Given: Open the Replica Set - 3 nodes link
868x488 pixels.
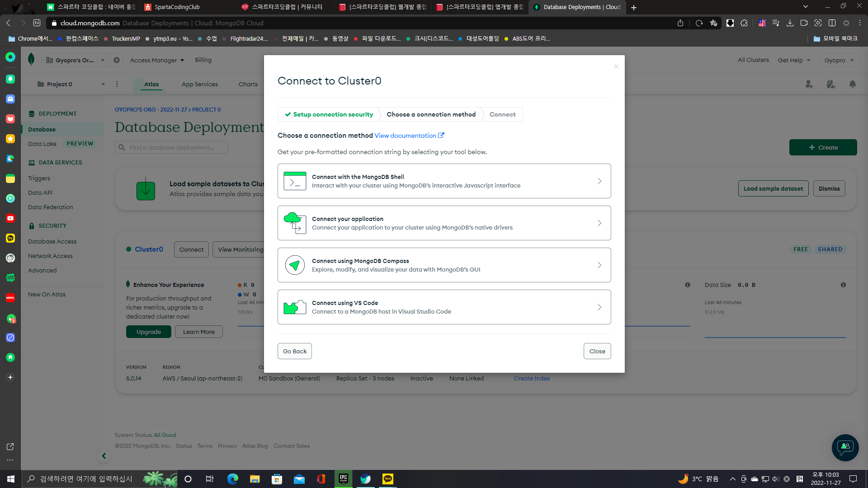Looking at the screenshot, I should point(365,378).
